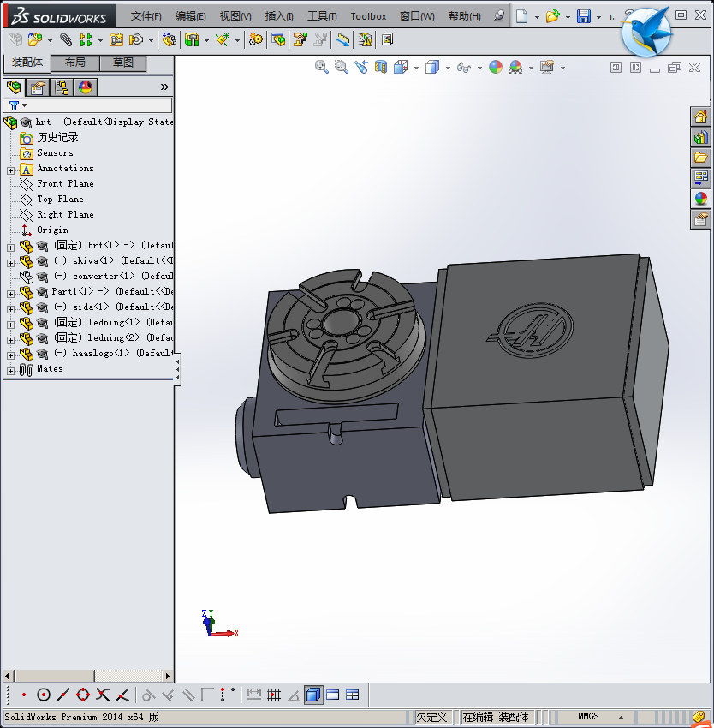The image size is (714, 728).
Task: Expand the skiva<1> component node
Action: coord(10,263)
